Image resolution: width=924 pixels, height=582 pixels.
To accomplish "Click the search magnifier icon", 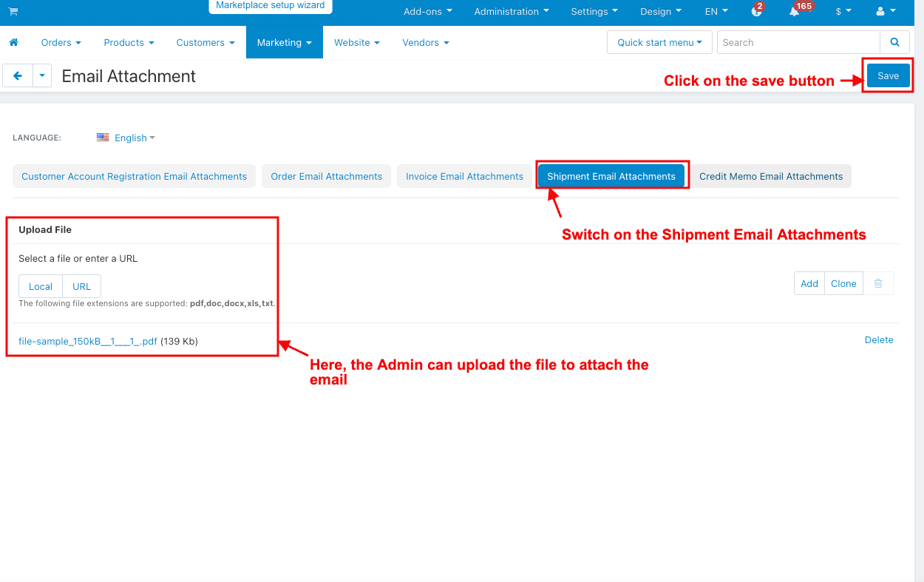I will pyautogui.click(x=894, y=43).
